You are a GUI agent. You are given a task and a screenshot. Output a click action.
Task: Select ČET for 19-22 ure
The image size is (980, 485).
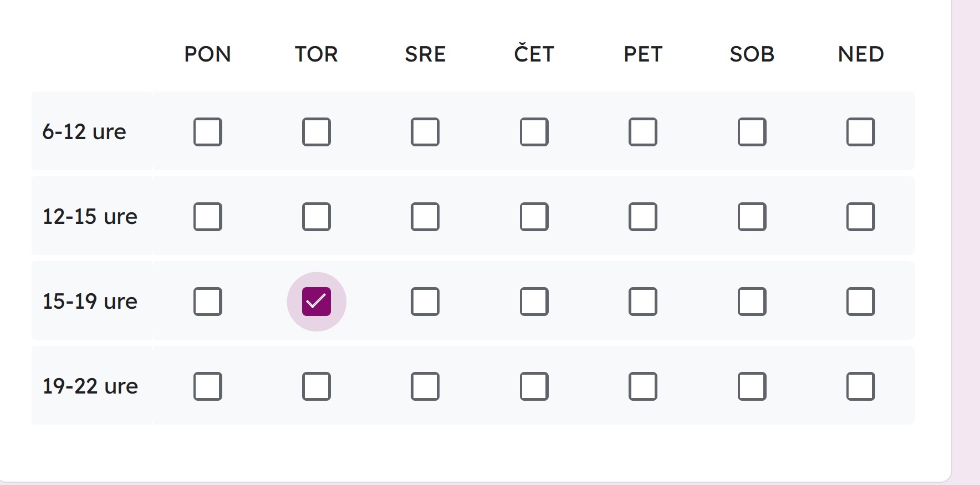point(534,386)
